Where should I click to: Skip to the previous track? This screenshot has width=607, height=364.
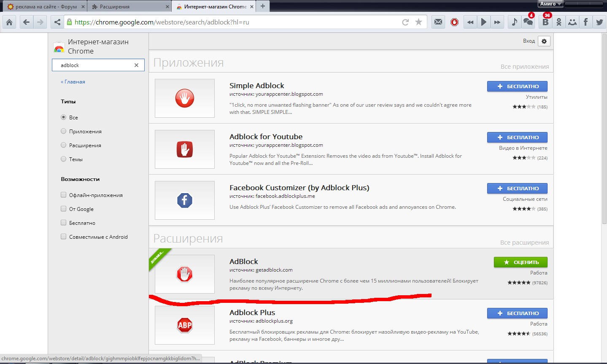coord(470,22)
